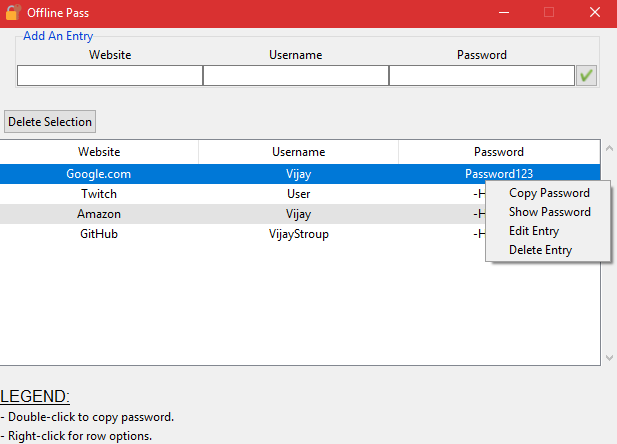Click the Password123 cell
Viewport: 617px width, 444px height.
tap(499, 174)
